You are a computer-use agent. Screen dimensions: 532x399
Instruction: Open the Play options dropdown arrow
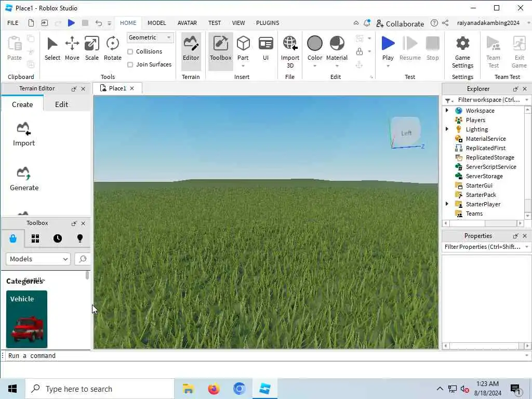coord(388,66)
